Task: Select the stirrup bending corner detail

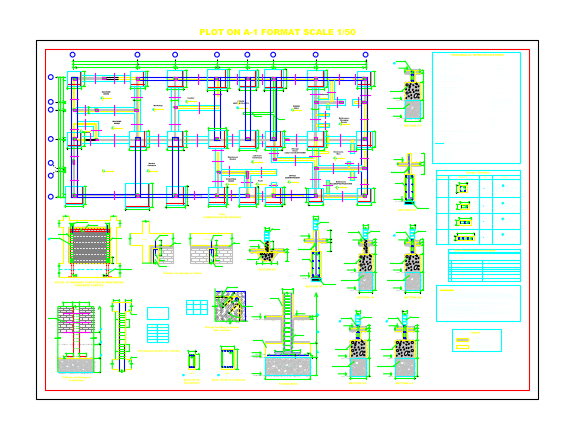Action: pyautogui.click(x=230, y=306)
